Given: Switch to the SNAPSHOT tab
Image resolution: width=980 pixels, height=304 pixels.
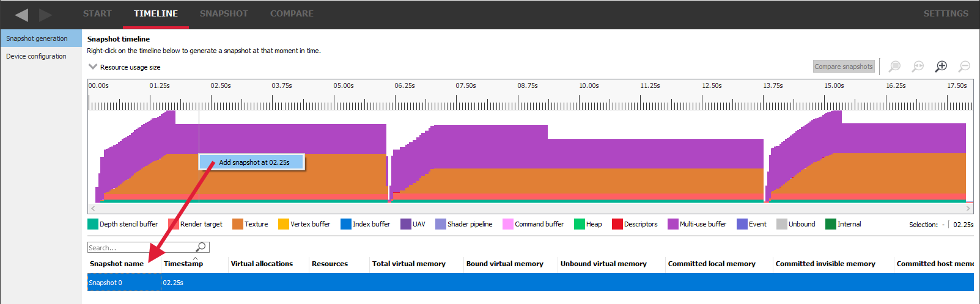Looking at the screenshot, I should 224,13.
